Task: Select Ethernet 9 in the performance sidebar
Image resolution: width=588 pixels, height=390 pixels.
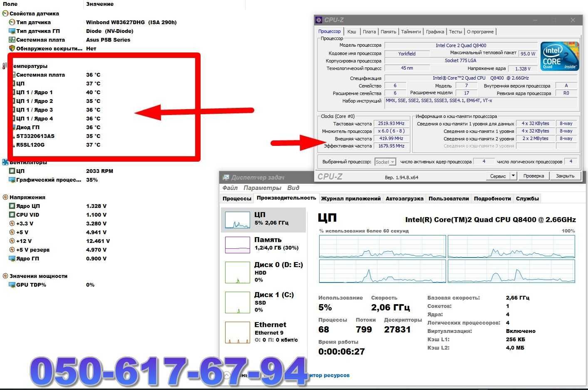Action: 264,332
